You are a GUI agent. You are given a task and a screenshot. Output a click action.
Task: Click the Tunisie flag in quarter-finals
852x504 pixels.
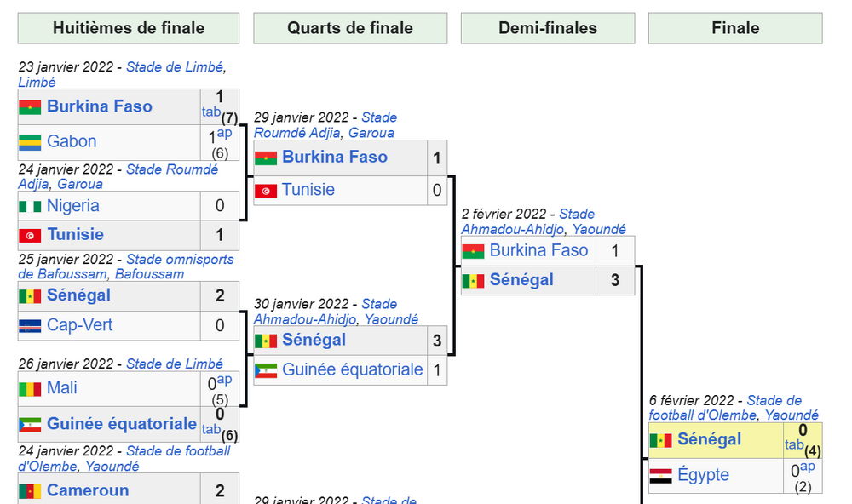(266, 191)
